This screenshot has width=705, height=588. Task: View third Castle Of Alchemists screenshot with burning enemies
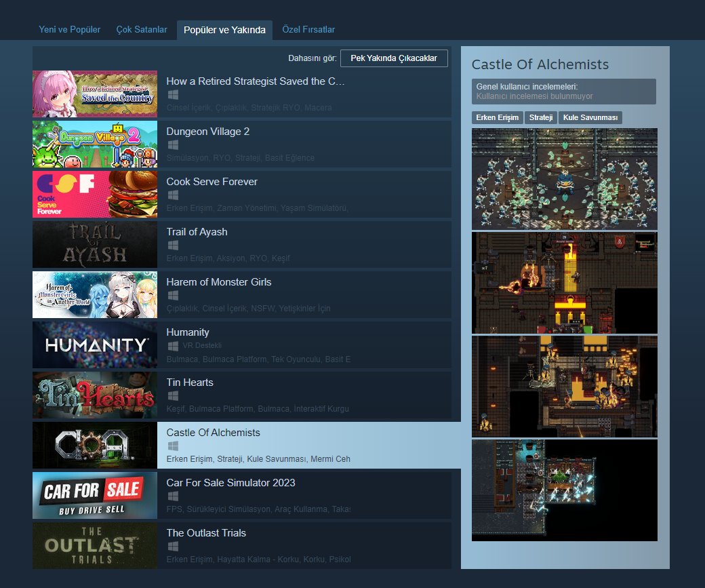[564, 387]
